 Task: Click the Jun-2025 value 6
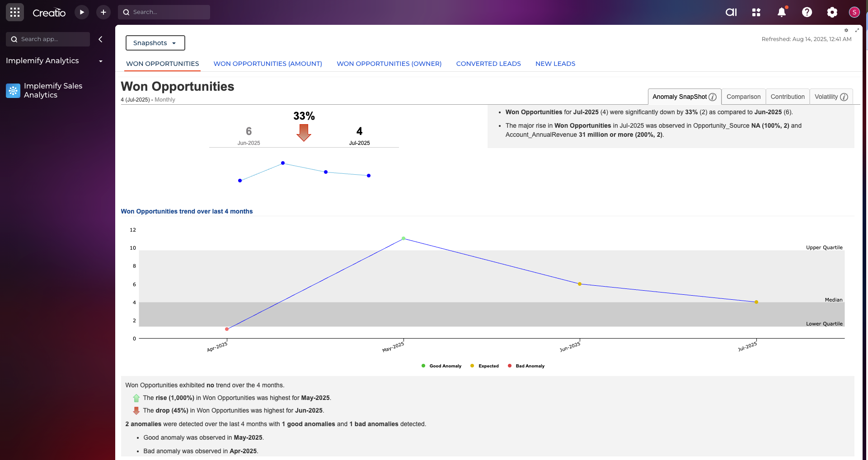point(249,131)
